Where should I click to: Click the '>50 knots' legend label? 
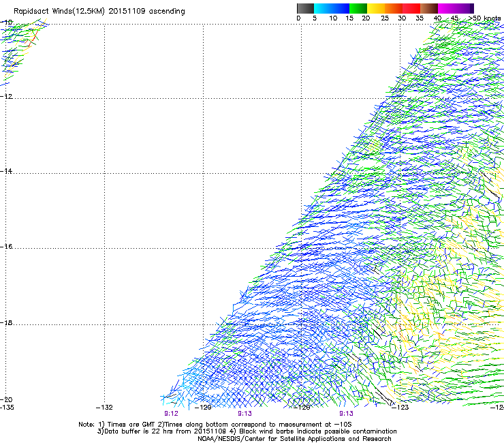coord(484,18)
